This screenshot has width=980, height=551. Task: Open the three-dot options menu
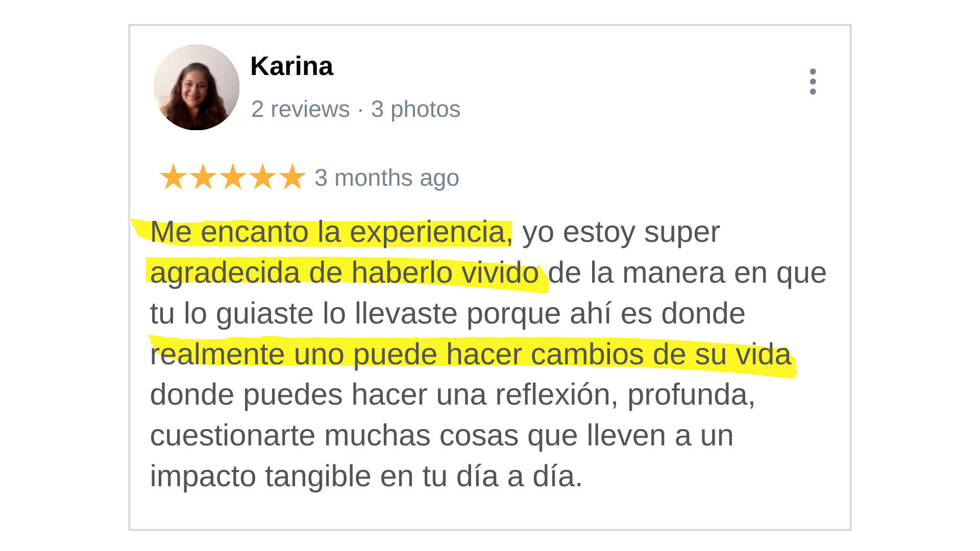pos(813,82)
